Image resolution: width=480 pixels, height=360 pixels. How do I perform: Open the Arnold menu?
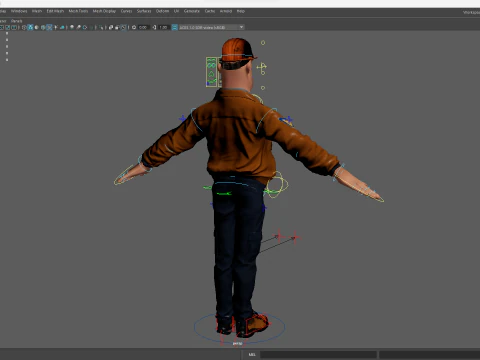coord(226,11)
